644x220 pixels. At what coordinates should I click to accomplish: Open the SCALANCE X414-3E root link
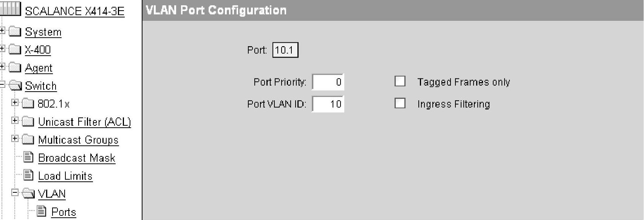point(74,11)
